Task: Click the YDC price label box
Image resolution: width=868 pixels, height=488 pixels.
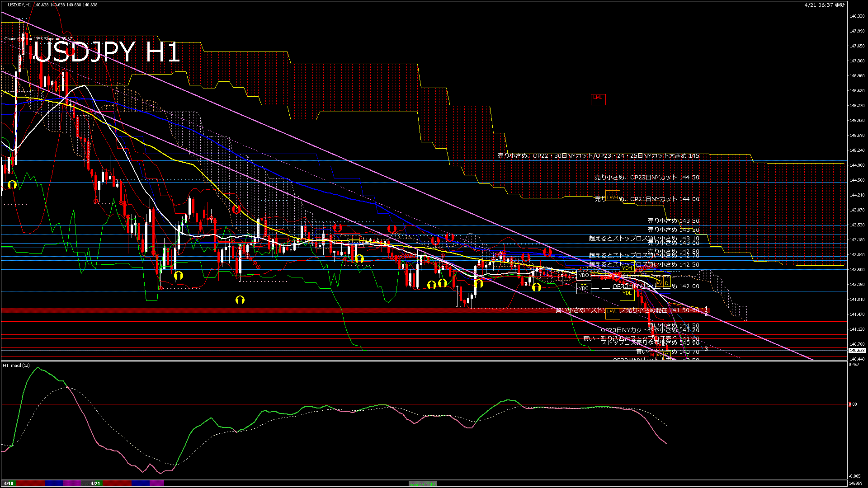Action: click(x=584, y=288)
